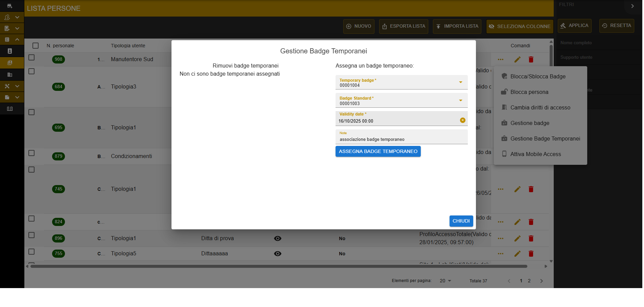The height and width of the screenshot is (307, 644).
Task: Click into the Note text field
Action: click(401, 137)
